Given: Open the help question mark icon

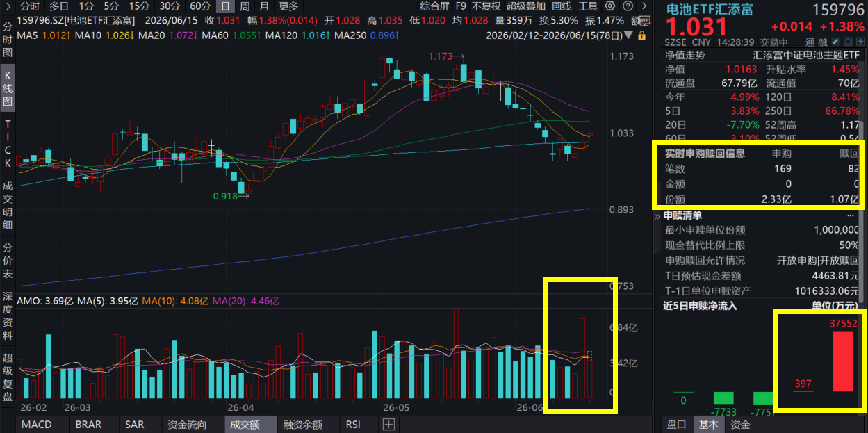Looking at the screenshot, I should pyautogui.click(x=627, y=6).
